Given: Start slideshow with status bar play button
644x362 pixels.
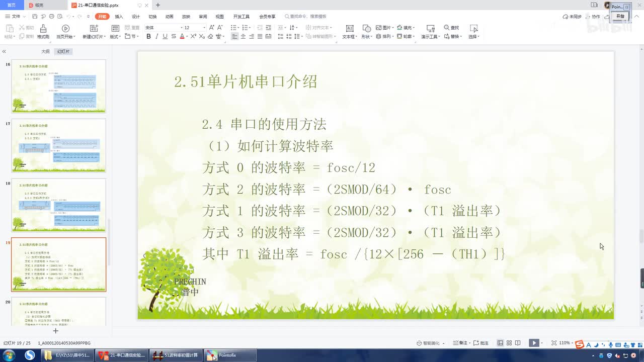Looking at the screenshot, I should coord(534,343).
